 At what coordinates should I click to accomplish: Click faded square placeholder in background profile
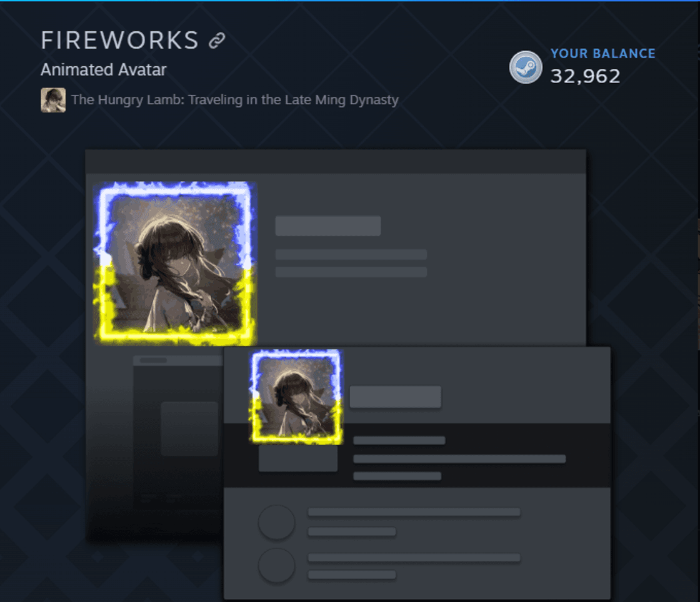(x=189, y=428)
